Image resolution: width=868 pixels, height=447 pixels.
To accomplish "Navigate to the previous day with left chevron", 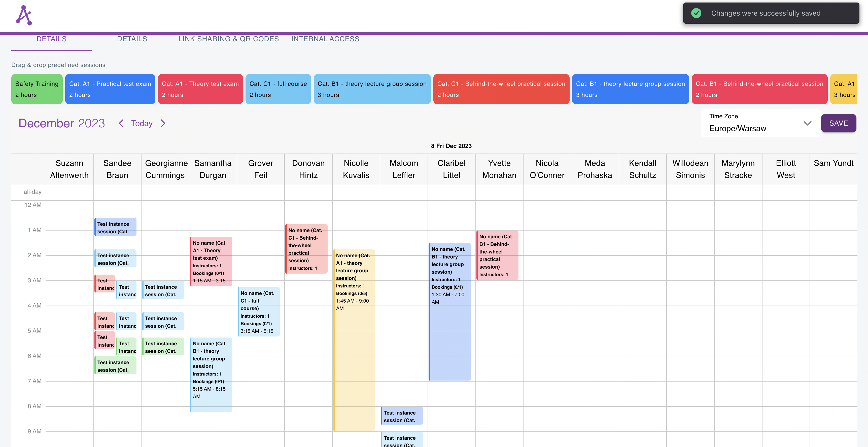I will [x=121, y=123].
